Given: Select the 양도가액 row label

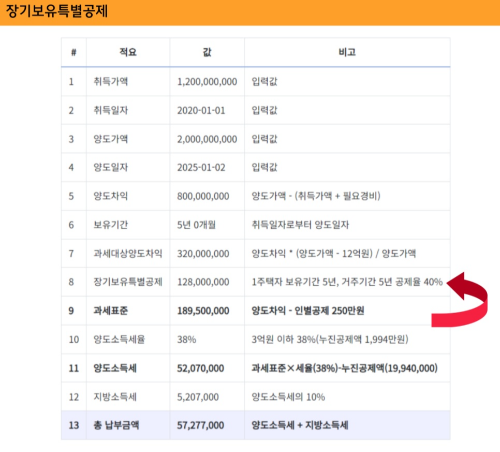Looking at the screenshot, I should pyautogui.click(x=111, y=139).
